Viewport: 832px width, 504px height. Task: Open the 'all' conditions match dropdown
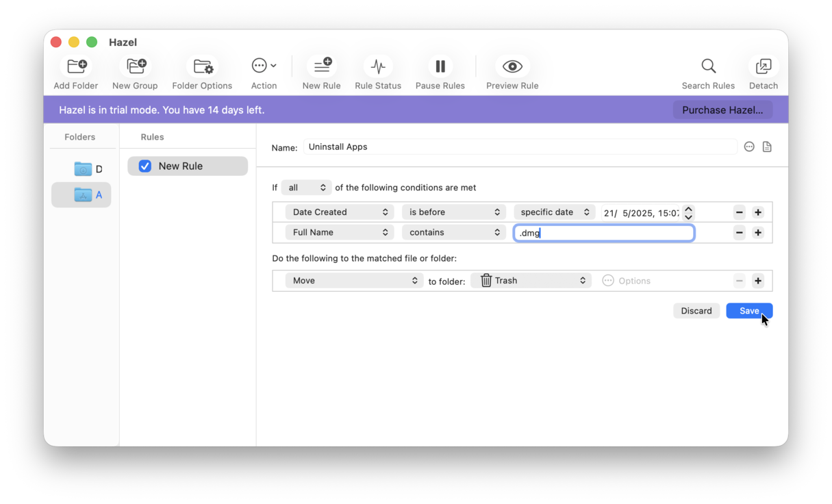306,188
